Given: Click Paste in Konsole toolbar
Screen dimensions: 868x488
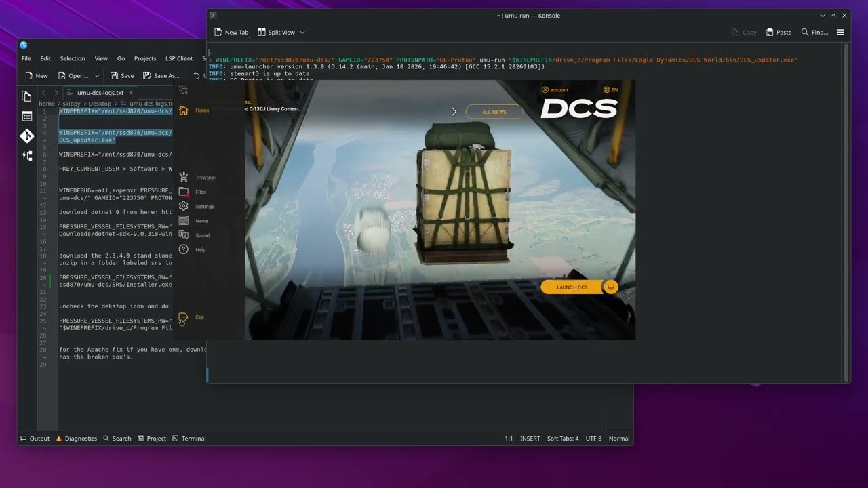Looking at the screenshot, I should coord(778,32).
